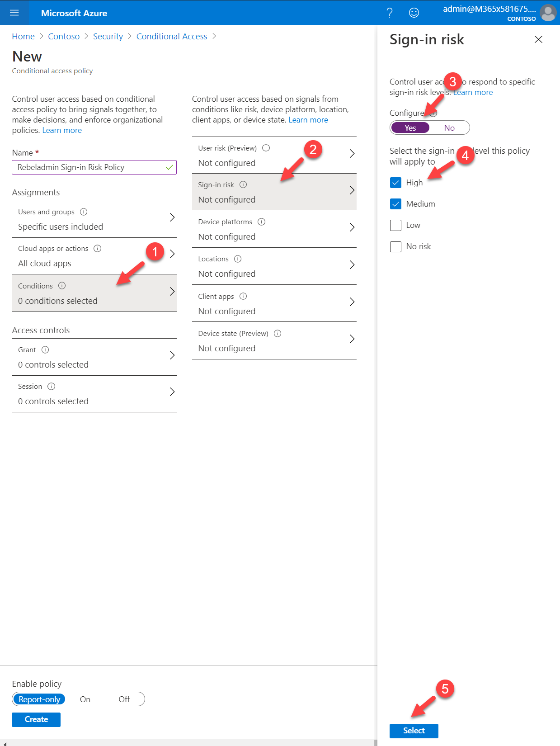Open the account avatar menu
The height and width of the screenshot is (746, 560).
click(x=548, y=13)
